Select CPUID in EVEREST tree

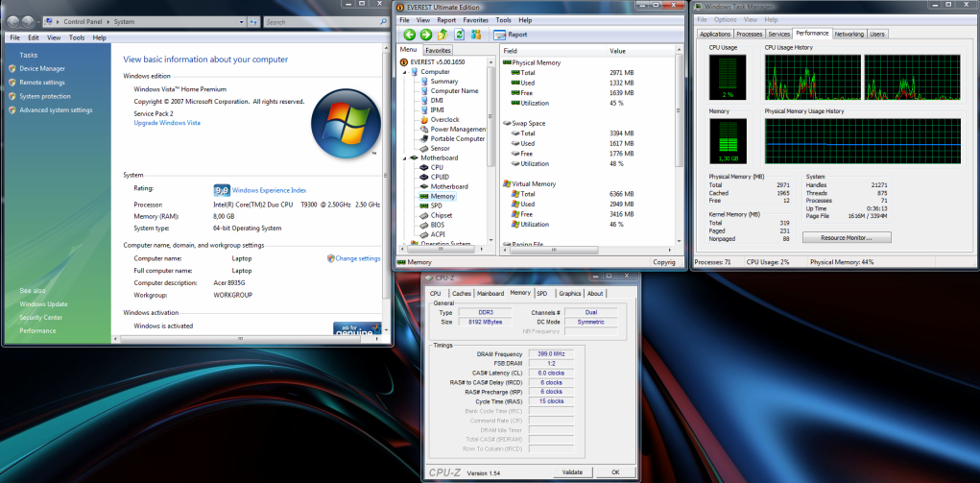(440, 177)
